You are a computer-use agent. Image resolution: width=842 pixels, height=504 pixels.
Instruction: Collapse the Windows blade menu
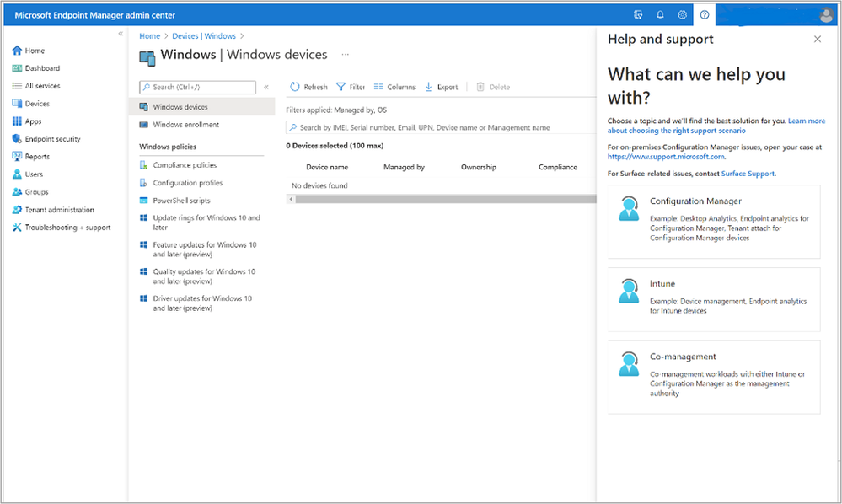265,87
